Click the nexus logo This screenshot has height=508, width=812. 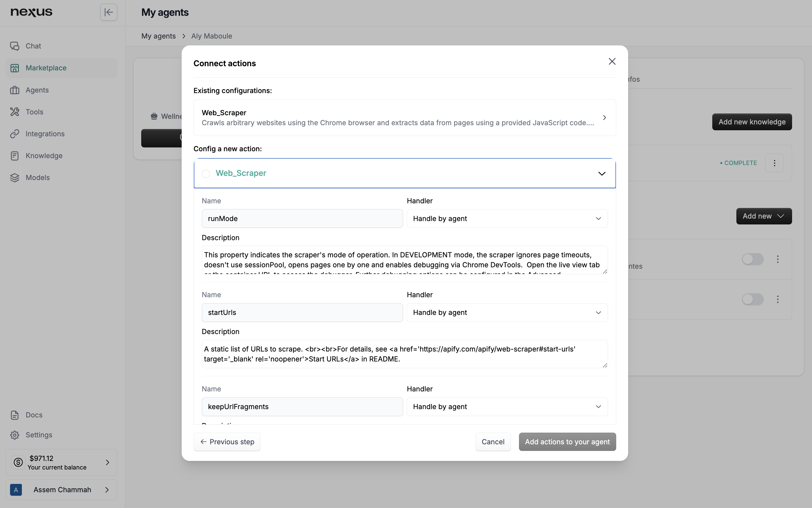coord(31,12)
